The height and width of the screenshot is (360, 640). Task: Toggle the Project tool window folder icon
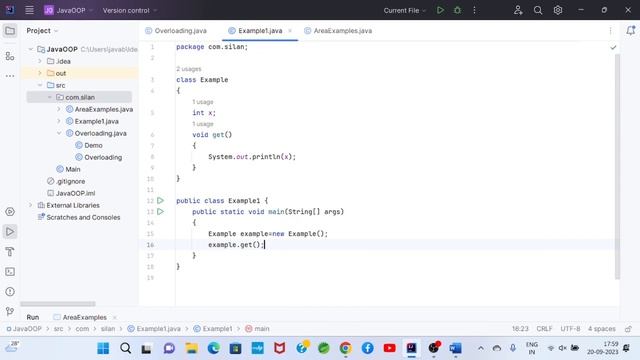(x=10, y=31)
